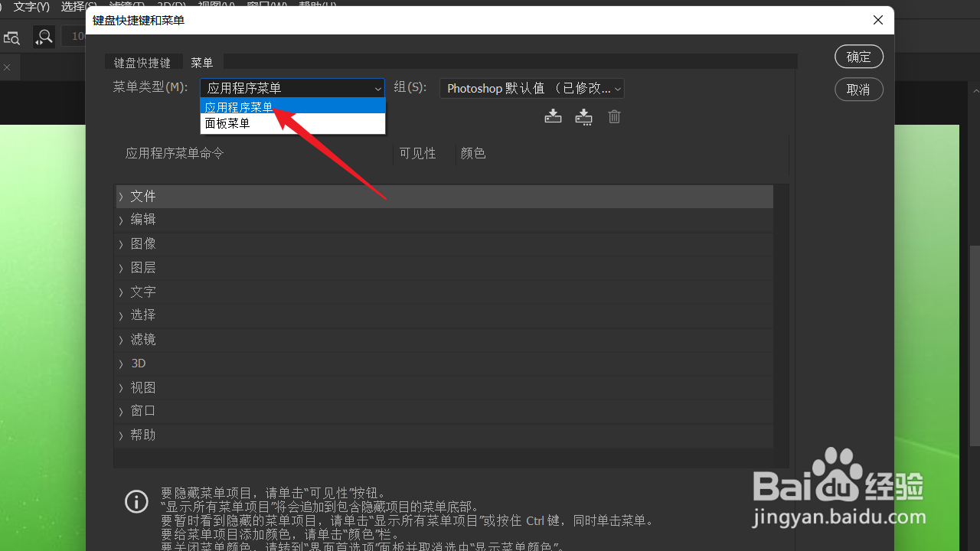Click the 菜单 tab

coord(201,62)
